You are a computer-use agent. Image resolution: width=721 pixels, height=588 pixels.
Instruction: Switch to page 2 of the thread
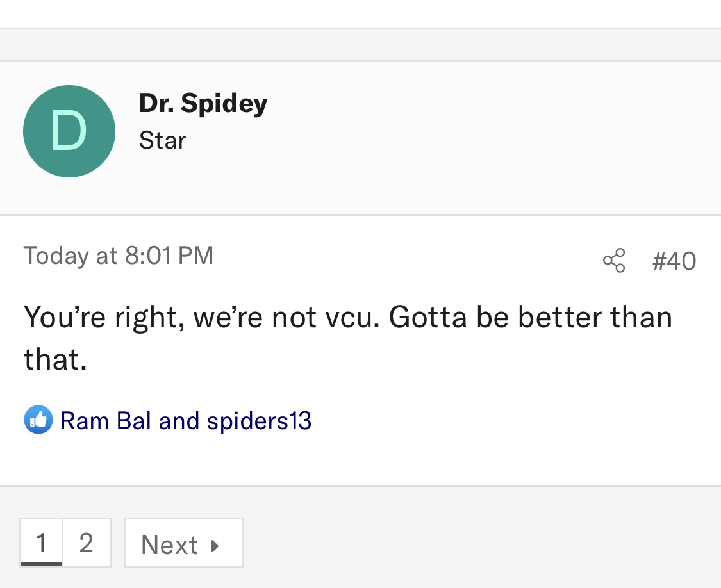tap(87, 543)
